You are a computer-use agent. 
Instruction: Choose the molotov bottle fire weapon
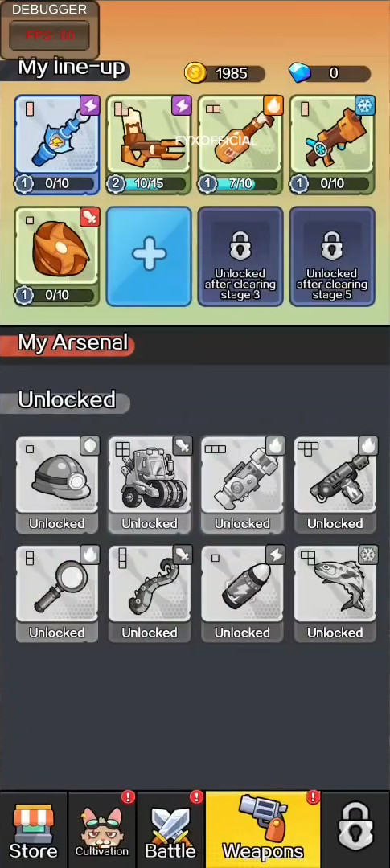pos(241,145)
